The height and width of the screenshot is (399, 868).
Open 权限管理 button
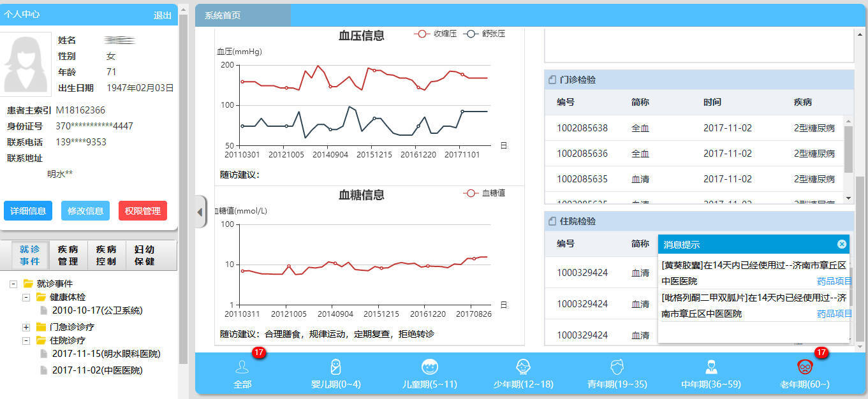coord(143,211)
